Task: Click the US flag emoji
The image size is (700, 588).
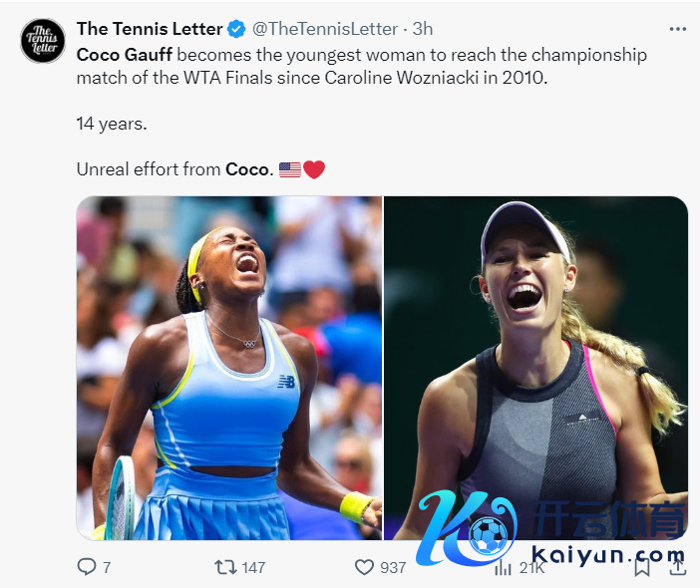Action: (x=289, y=169)
